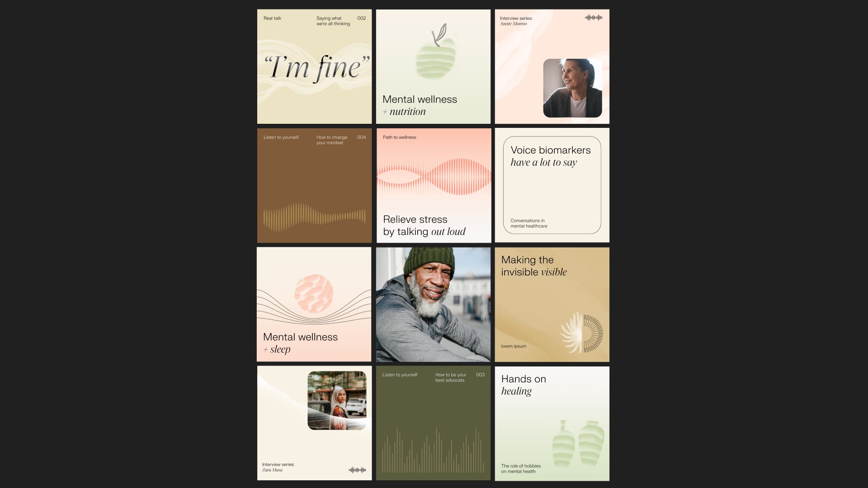Click the "How to change your mindset" label
The height and width of the screenshot is (488, 868).
332,140
